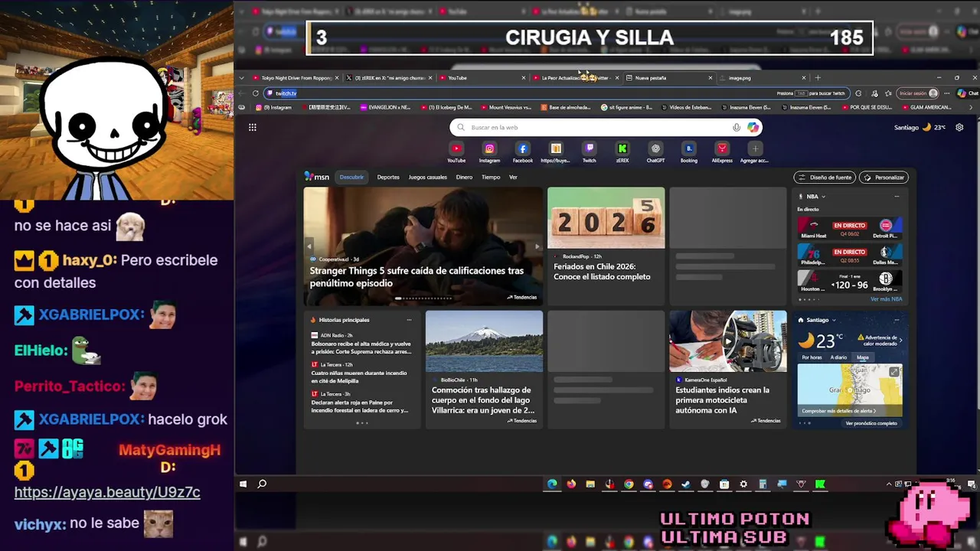The width and height of the screenshot is (980, 551).
Task: Open the zEREK Kick shortcut tile
Action: (622, 152)
